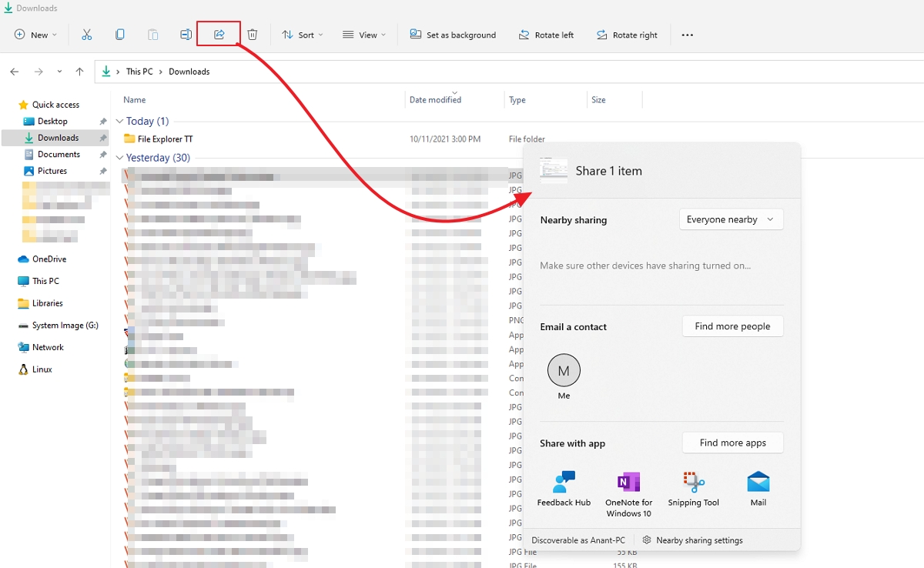924x568 pixels.
Task: Click the Cut scissors icon in toolbar
Action: click(86, 35)
